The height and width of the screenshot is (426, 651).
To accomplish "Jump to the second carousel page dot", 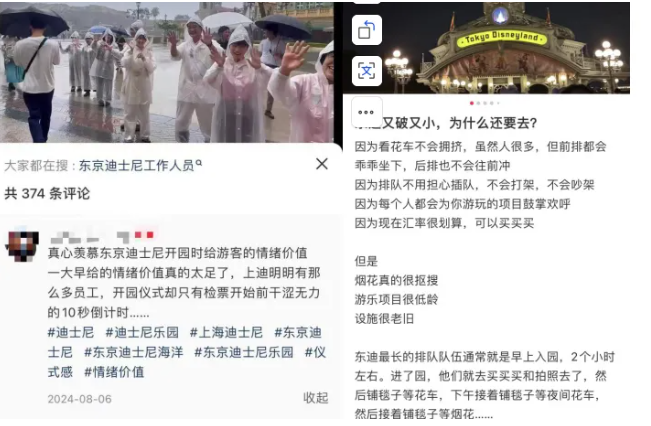I will 479,103.
